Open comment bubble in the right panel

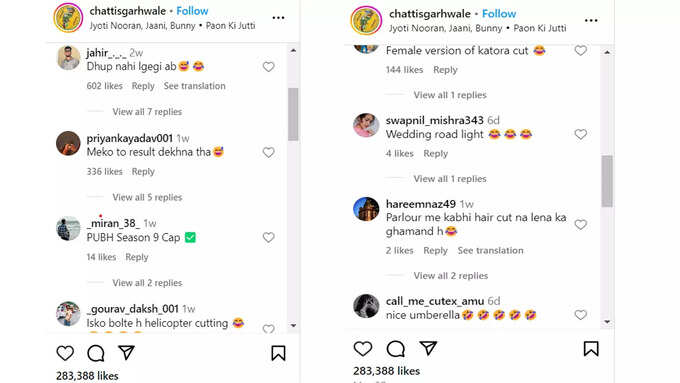[396, 349]
